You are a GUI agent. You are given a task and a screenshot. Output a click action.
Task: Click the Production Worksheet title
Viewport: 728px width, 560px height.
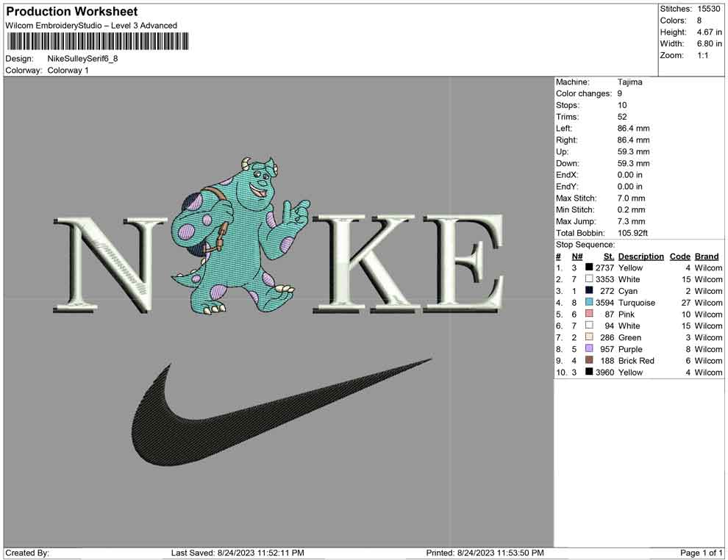pyautogui.click(x=72, y=12)
